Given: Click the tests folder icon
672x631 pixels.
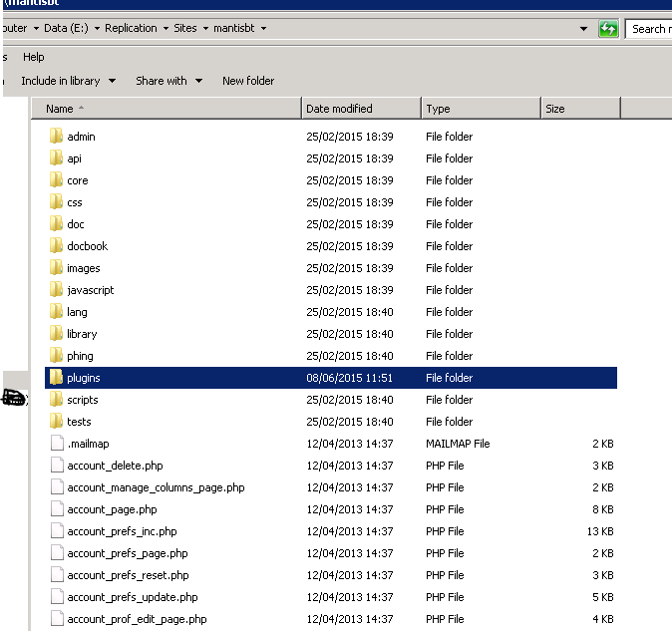Looking at the screenshot, I should coord(56,421).
